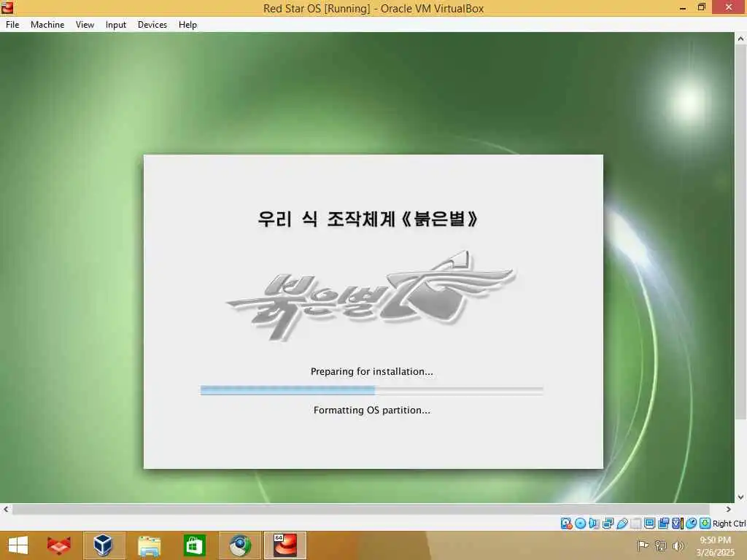Screen dimensions: 747x560
Task: Click the Red Star logo graphic
Action: [371, 296]
